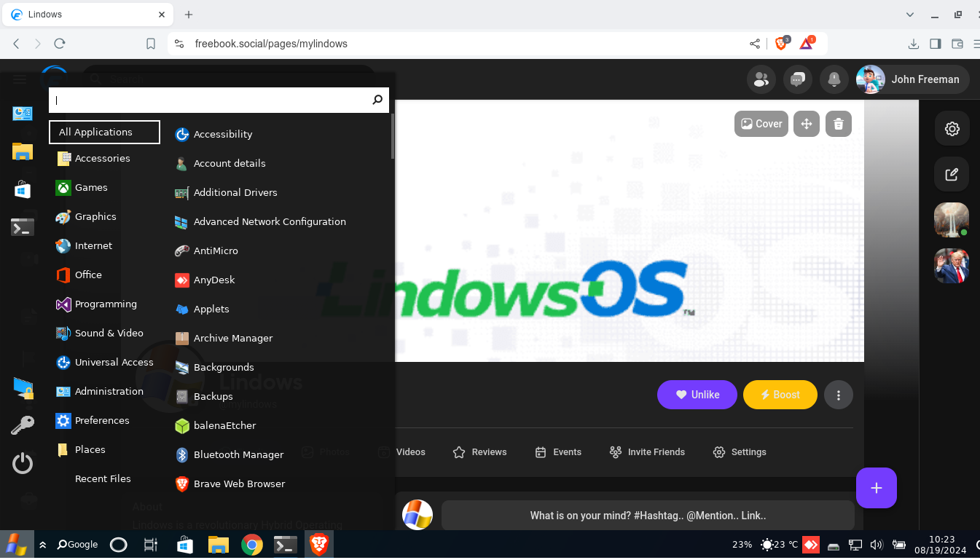Open the software store favorite in menu sidebar
980x560 pixels.
tap(23, 189)
